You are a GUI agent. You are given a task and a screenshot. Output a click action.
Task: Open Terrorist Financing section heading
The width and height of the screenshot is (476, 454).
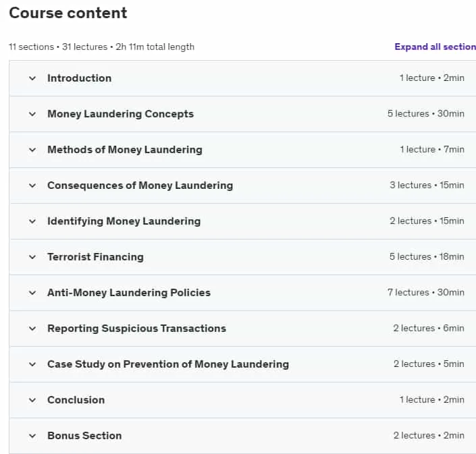pyautogui.click(x=96, y=257)
